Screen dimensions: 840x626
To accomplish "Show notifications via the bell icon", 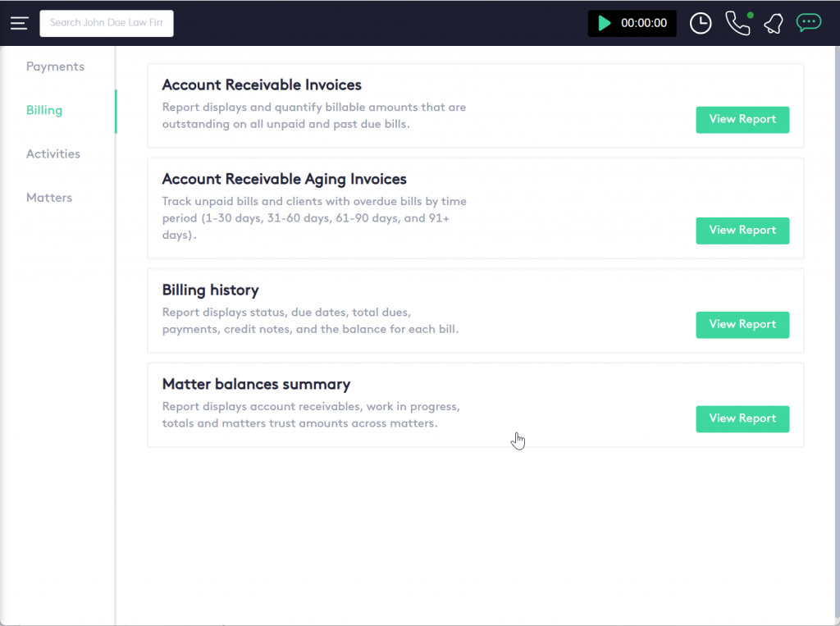I will (773, 23).
